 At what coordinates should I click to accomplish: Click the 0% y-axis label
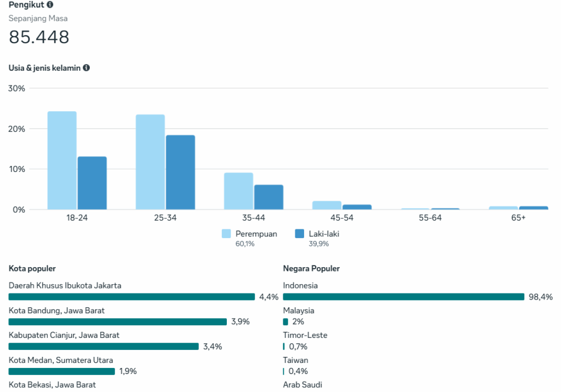pyautogui.click(x=19, y=210)
